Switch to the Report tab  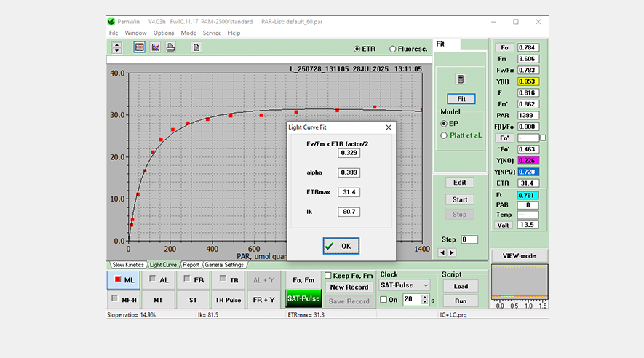191,265
